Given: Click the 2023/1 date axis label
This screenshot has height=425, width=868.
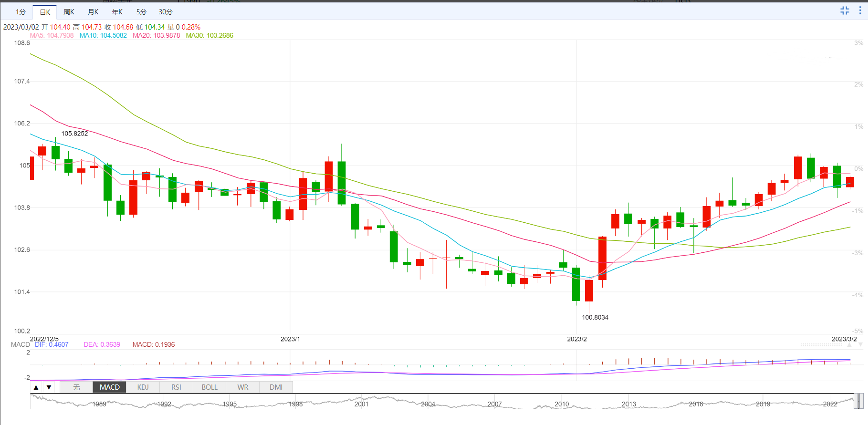Looking at the screenshot, I should pos(290,339).
